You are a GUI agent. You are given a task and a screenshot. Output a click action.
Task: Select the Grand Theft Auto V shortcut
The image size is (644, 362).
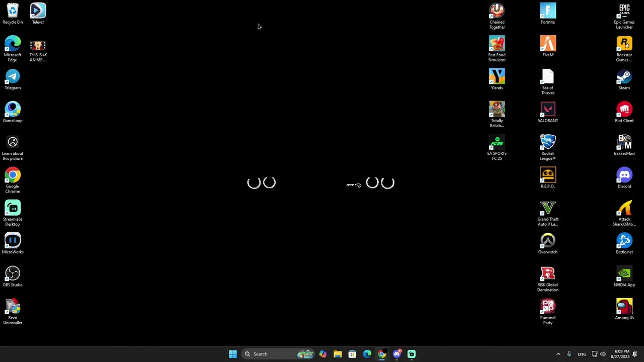(x=548, y=213)
